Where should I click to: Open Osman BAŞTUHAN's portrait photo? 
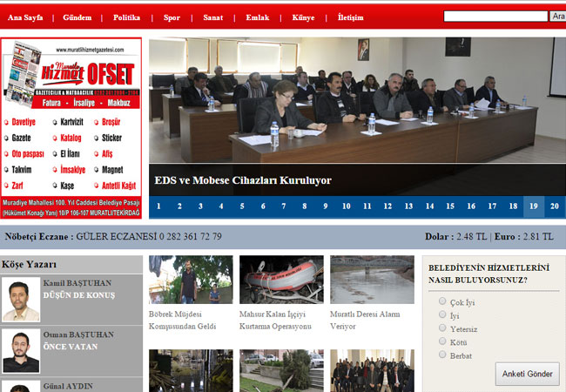pos(21,351)
